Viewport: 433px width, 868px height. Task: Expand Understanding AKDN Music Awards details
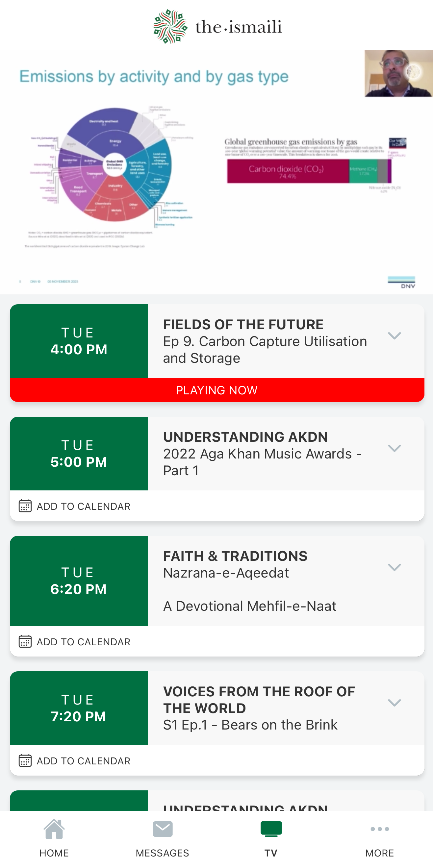(x=394, y=448)
